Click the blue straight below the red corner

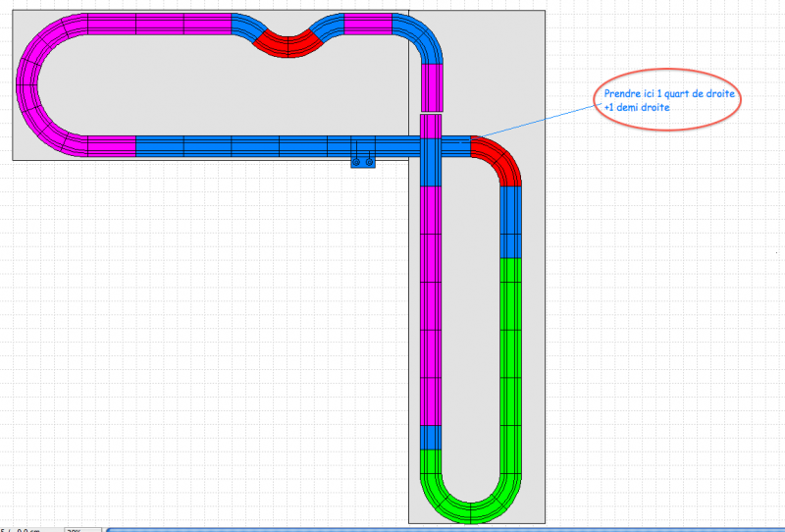coord(510,221)
